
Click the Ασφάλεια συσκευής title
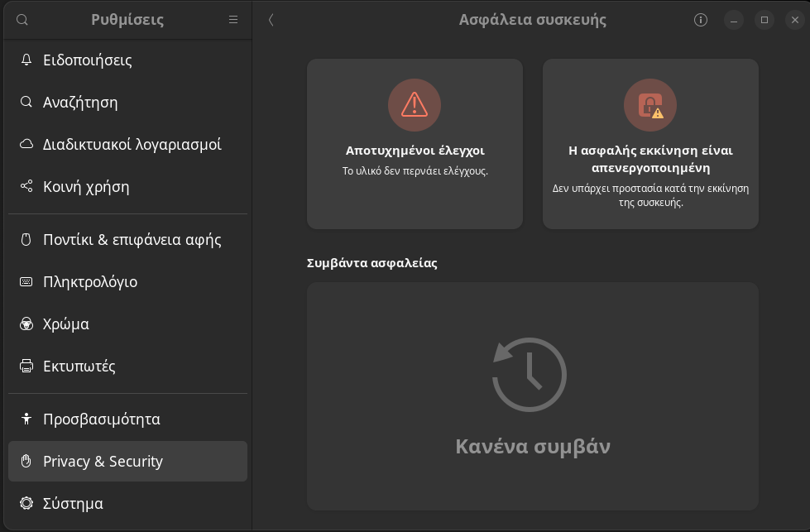pos(533,20)
